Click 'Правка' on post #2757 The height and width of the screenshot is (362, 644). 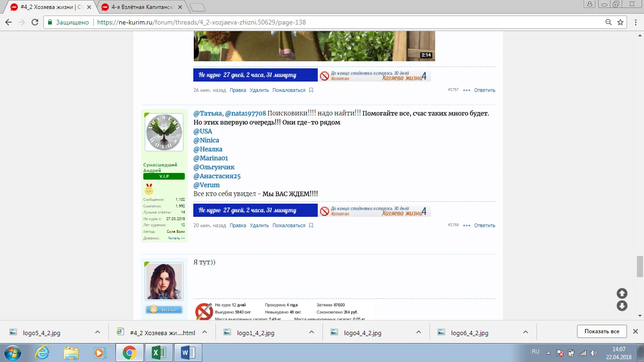click(238, 90)
